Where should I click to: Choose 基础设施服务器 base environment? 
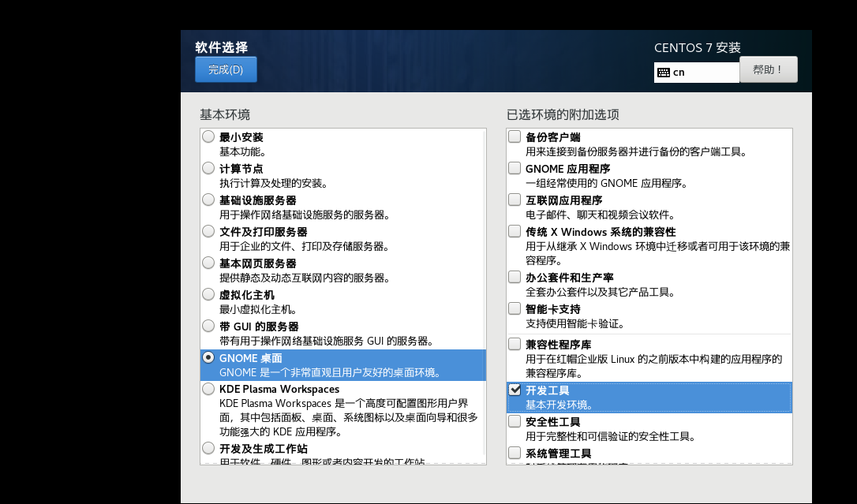click(x=208, y=200)
